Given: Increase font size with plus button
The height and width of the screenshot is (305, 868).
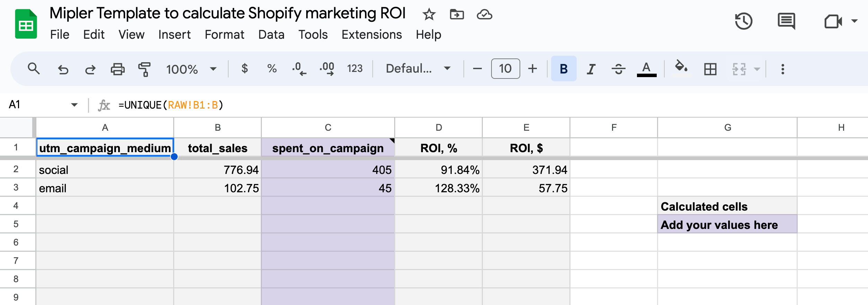Looking at the screenshot, I should [x=532, y=69].
